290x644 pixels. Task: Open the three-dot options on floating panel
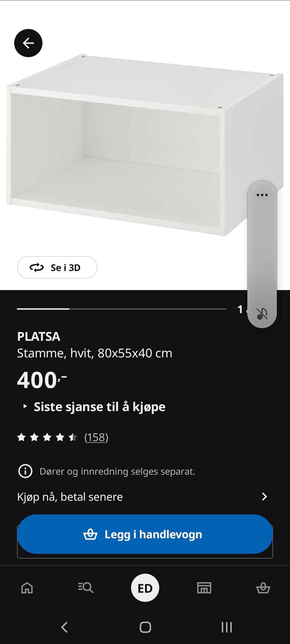pyautogui.click(x=262, y=195)
